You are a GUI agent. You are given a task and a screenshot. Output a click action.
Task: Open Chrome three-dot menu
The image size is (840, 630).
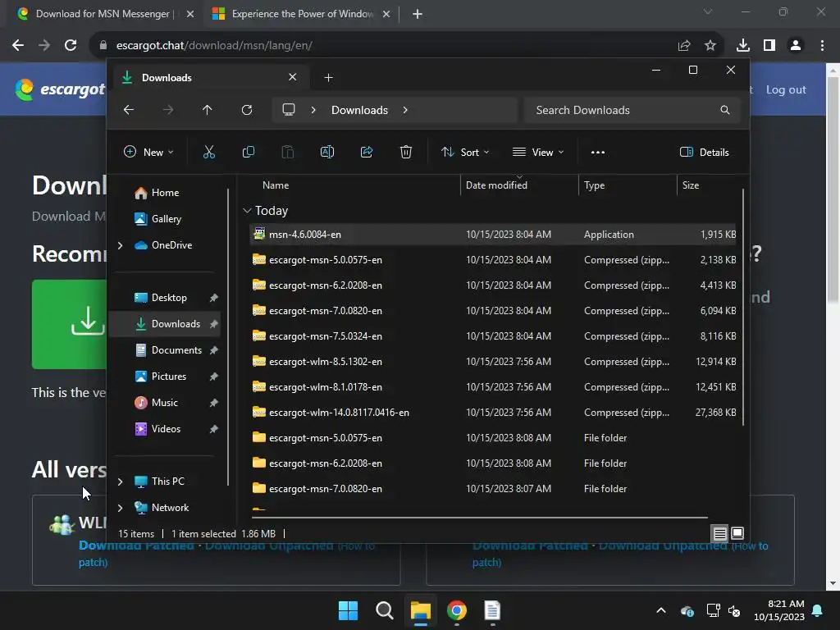point(822,46)
